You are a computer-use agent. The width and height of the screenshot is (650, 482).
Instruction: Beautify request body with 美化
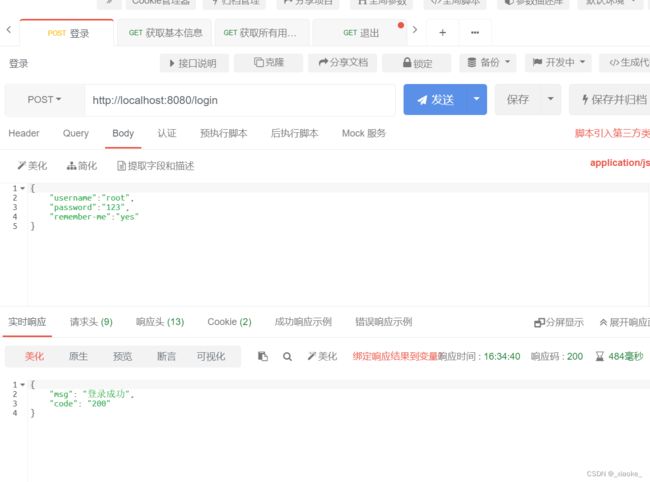(x=32, y=166)
